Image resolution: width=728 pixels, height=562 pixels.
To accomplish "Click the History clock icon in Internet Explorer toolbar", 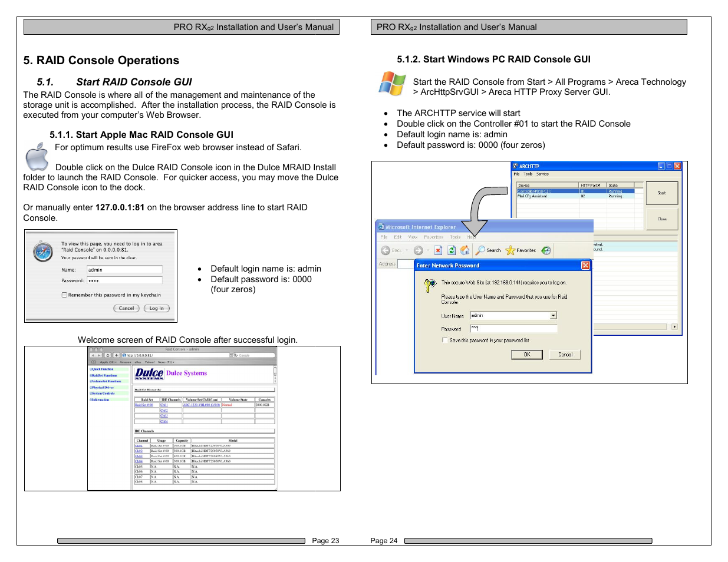I will point(546,250).
